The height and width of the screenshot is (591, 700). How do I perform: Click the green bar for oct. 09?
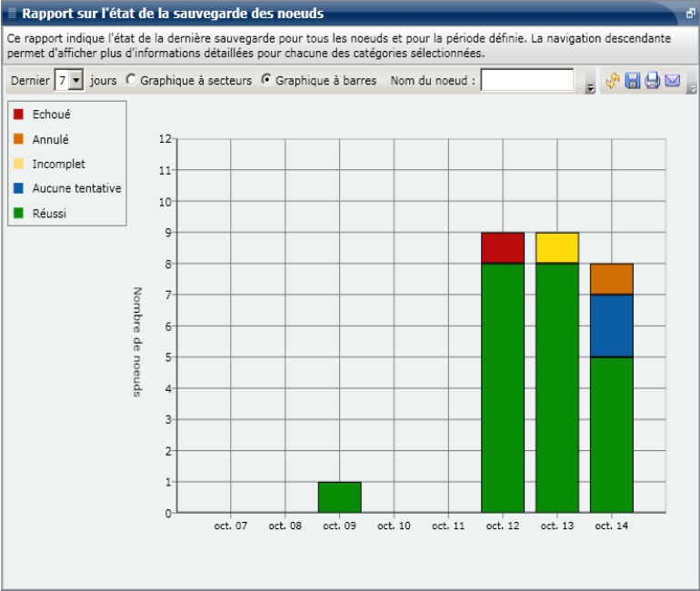point(339,496)
